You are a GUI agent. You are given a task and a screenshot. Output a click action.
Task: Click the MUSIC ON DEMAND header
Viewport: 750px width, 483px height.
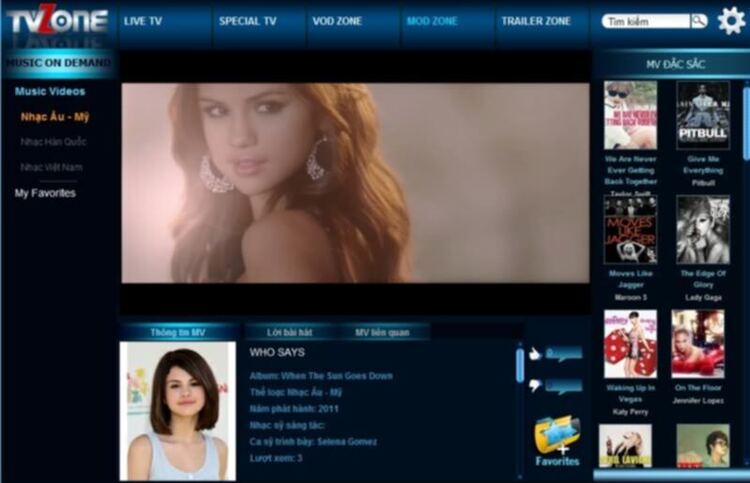click(x=58, y=63)
